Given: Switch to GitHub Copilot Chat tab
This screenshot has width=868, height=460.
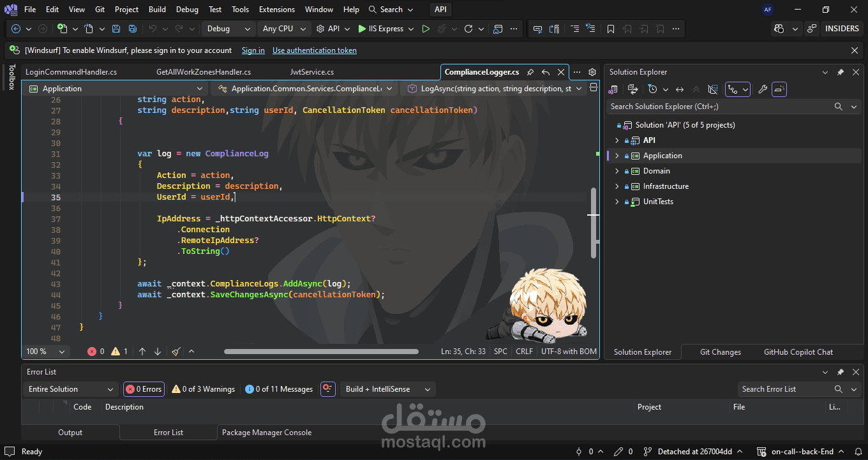Looking at the screenshot, I should 798,352.
